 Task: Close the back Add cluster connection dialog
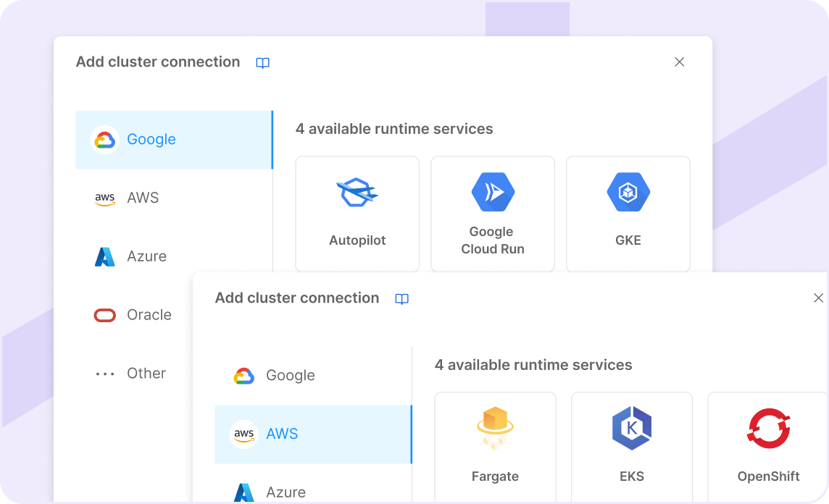pos(680,62)
